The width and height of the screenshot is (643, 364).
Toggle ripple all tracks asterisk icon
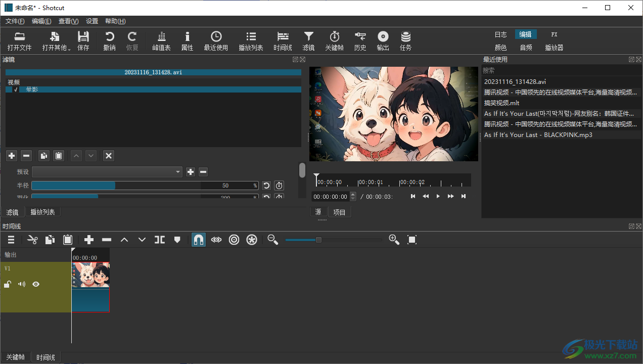(x=252, y=240)
